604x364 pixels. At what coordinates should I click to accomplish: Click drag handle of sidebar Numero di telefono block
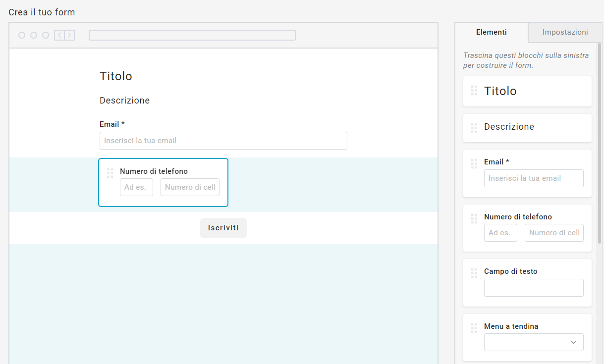[x=474, y=218]
